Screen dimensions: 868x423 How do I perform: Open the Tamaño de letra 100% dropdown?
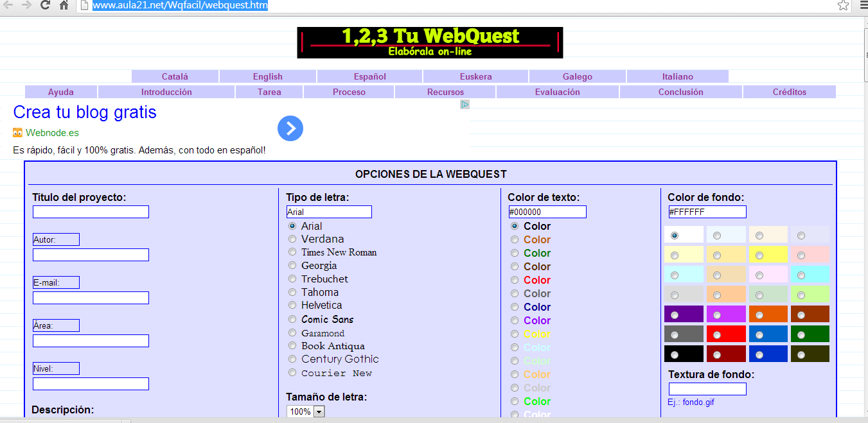point(306,411)
